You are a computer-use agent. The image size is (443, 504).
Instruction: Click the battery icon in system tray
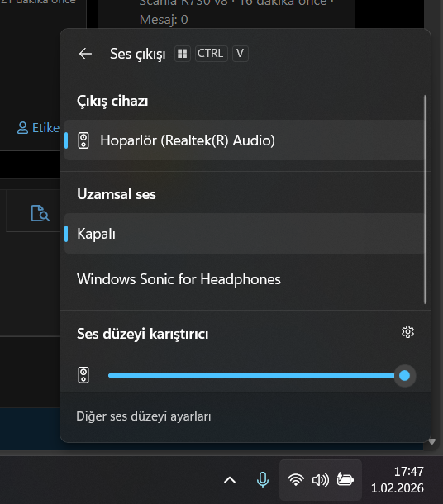coord(345,479)
